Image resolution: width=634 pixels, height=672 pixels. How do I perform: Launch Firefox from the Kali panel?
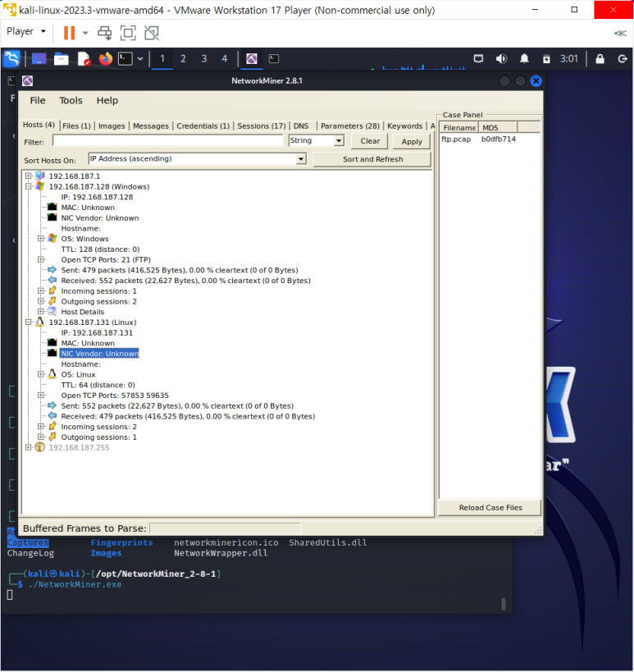(105, 59)
